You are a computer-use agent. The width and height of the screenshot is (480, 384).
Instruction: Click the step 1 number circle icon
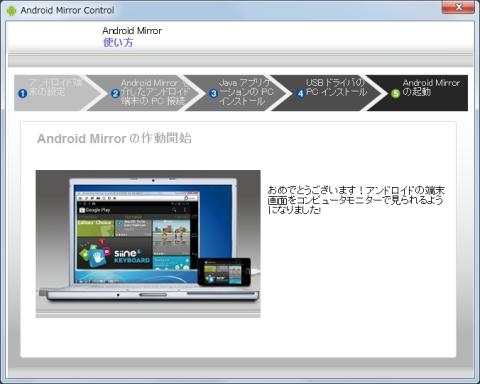click(x=22, y=93)
